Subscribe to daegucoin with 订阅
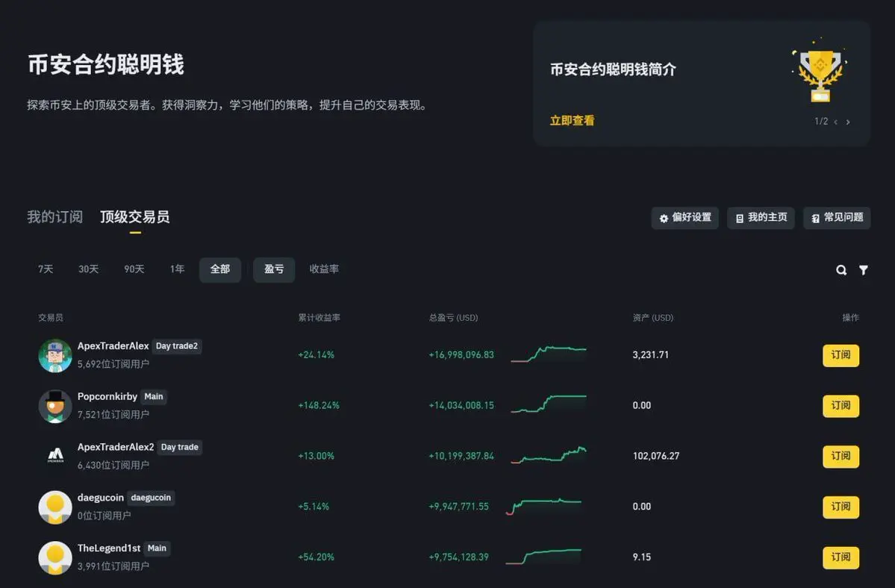This screenshot has height=588, width=895. (x=841, y=507)
